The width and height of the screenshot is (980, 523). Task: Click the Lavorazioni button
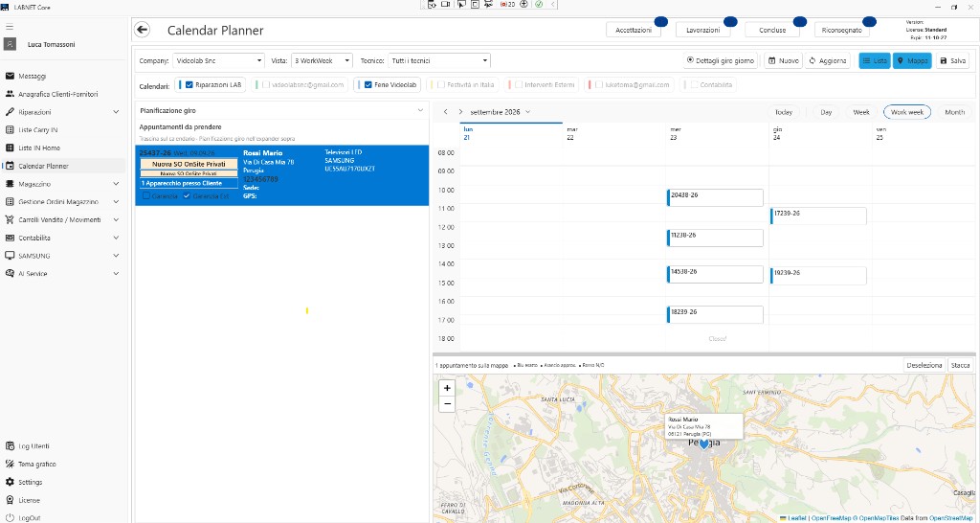point(703,30)
